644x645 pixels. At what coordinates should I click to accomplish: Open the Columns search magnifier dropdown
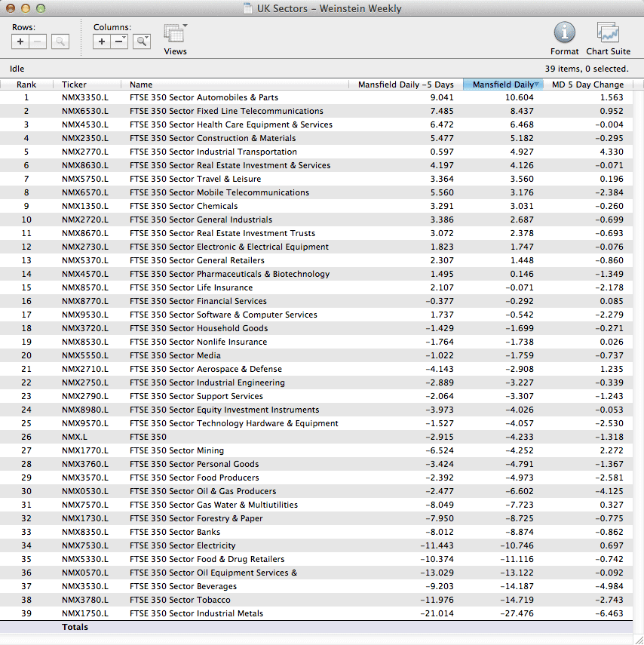142,41
